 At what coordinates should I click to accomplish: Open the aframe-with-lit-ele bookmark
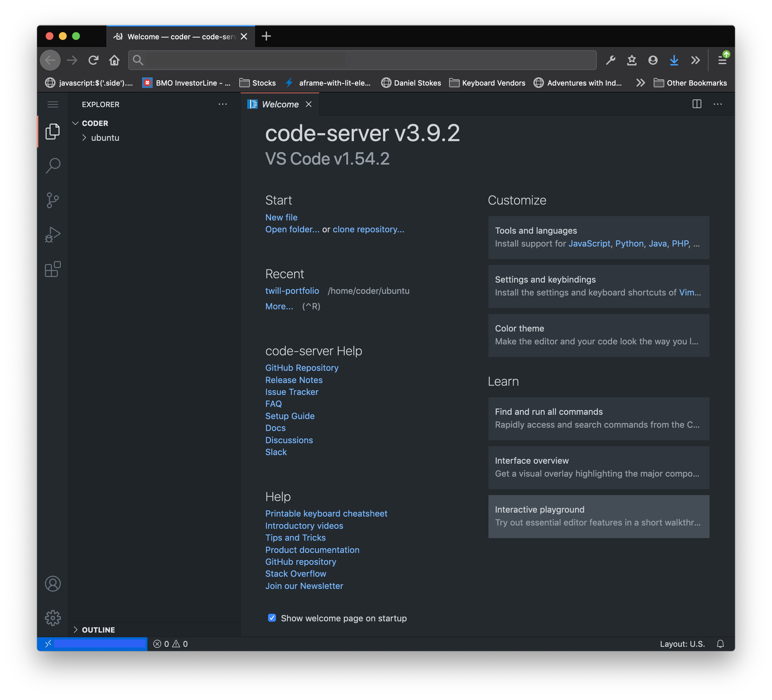point(328,83)
